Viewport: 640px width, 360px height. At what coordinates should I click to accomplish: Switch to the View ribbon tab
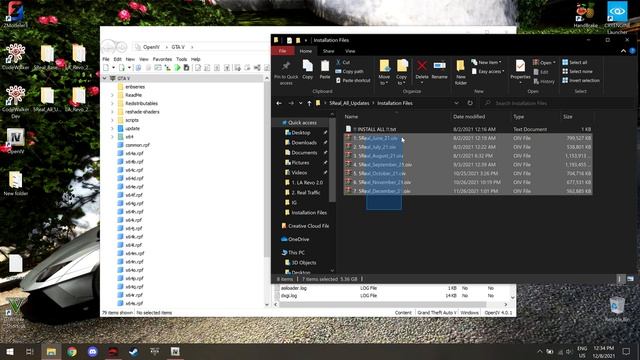350,51
